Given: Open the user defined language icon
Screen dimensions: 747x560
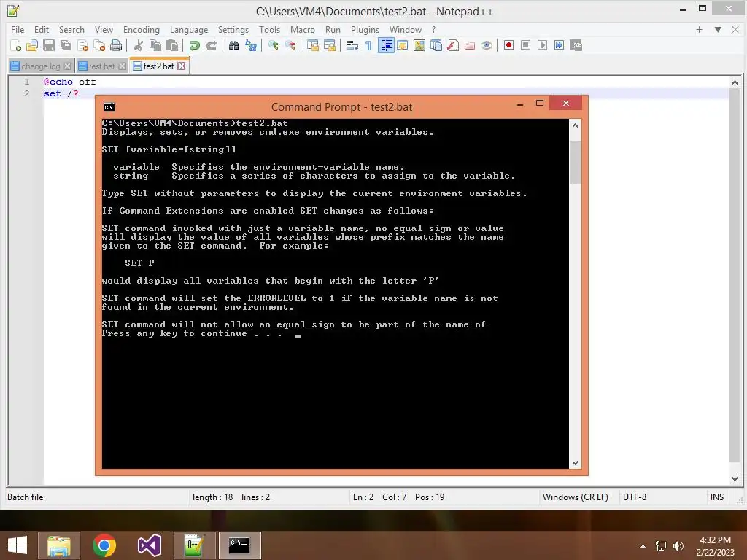Looking at the screenshot, I should [403, 45].
